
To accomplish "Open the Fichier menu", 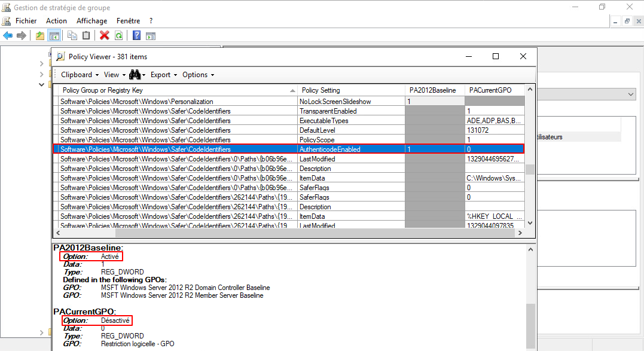I will pyautogui.click(x=26, y=20).
